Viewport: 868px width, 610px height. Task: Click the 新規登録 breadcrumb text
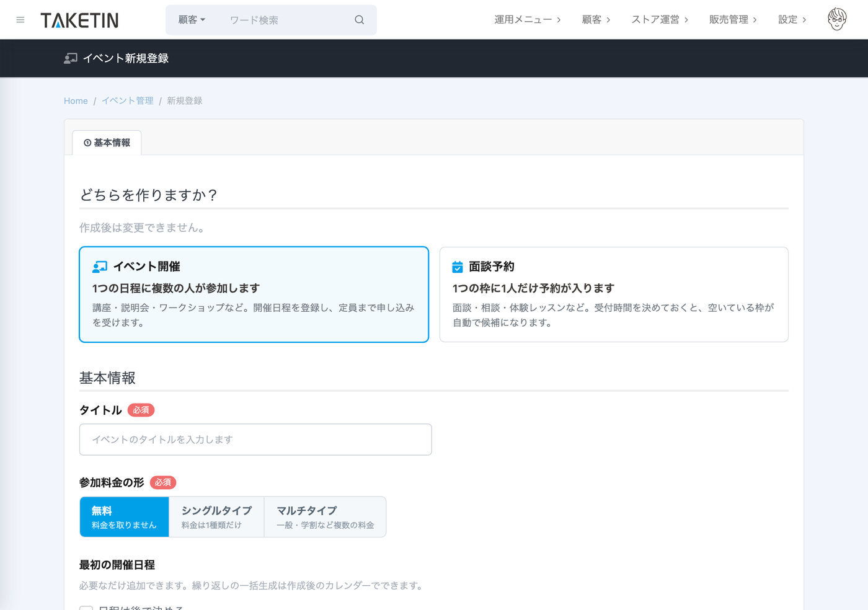(185, 101)
